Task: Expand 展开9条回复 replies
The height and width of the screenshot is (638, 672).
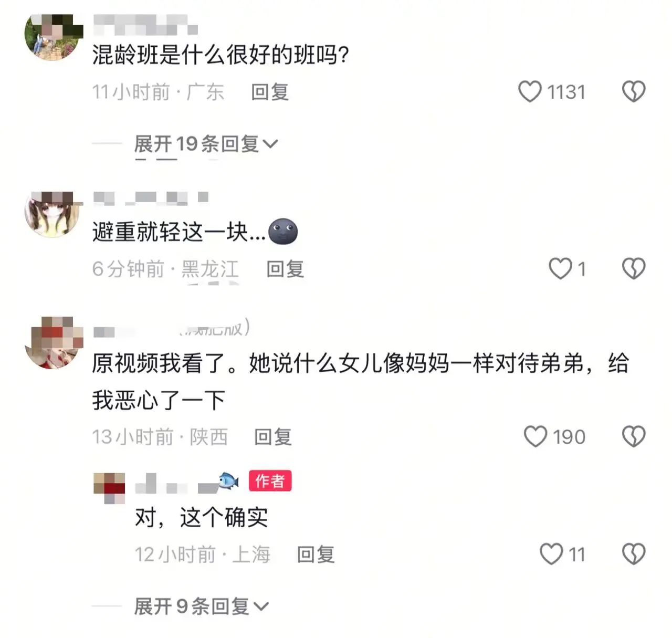Action: pyautogui.click(x=201, y=606)
